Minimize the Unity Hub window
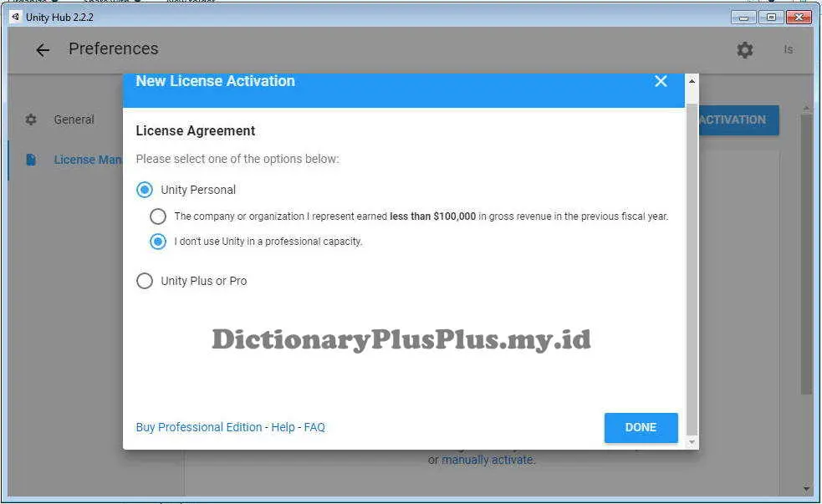This screenshot has height=504, width=822. [743, 18]
